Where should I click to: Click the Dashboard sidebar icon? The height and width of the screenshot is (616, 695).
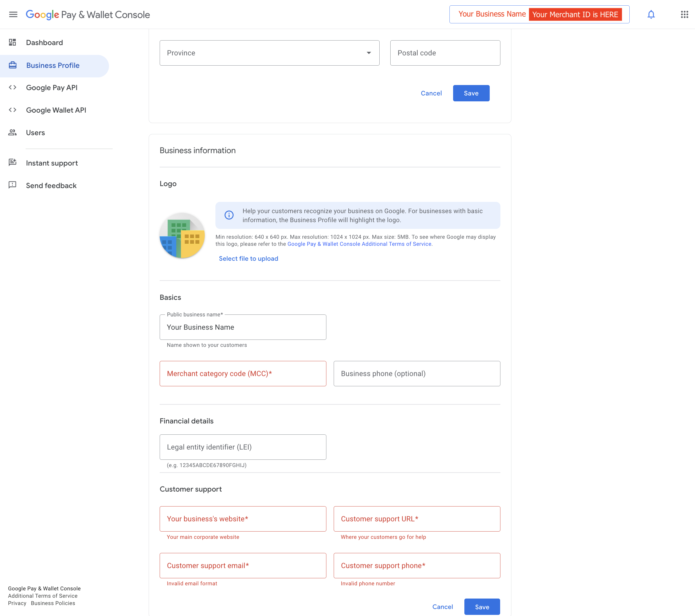point(13,43)
